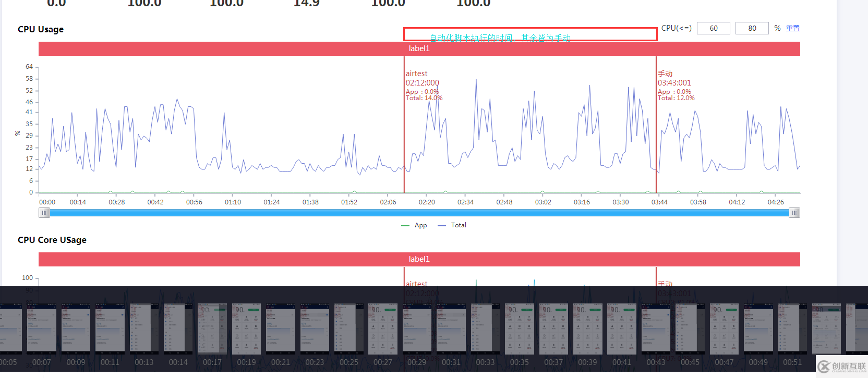Toggle the App series in chart legend

pos(414,225)
